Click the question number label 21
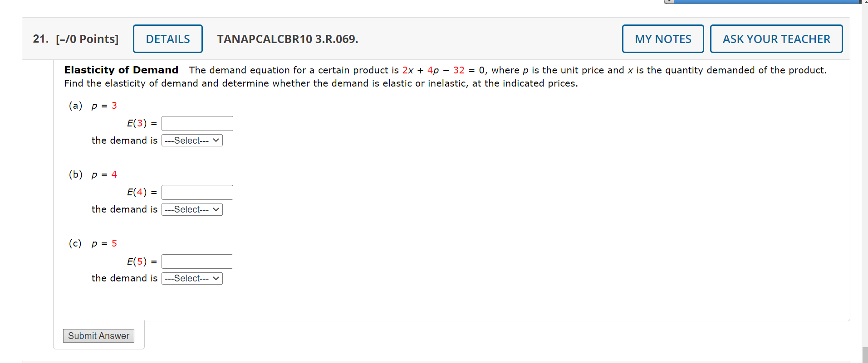 [40, 39]
